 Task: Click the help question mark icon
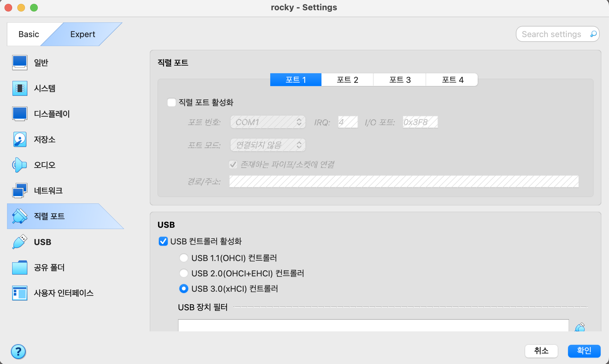tap(18, 352)
